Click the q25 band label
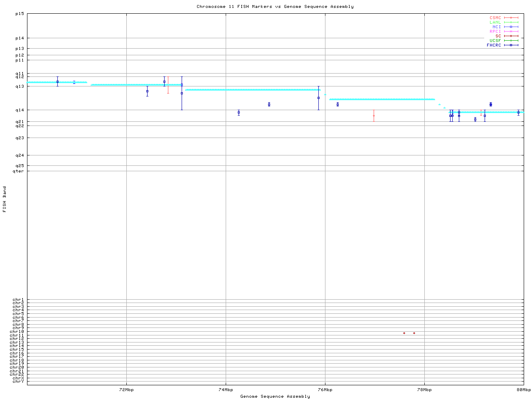Screen dimensions: 532x399 [x=20, y=166]
